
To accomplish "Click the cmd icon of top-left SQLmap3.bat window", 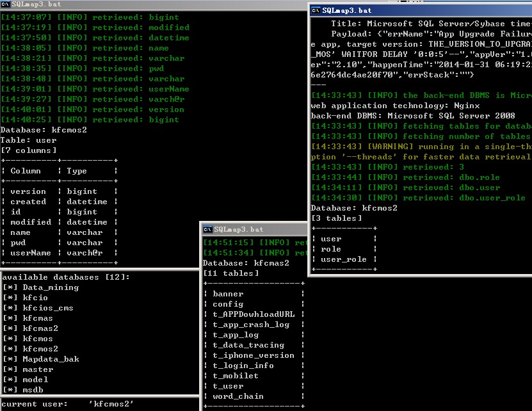I will pos(5,4).
